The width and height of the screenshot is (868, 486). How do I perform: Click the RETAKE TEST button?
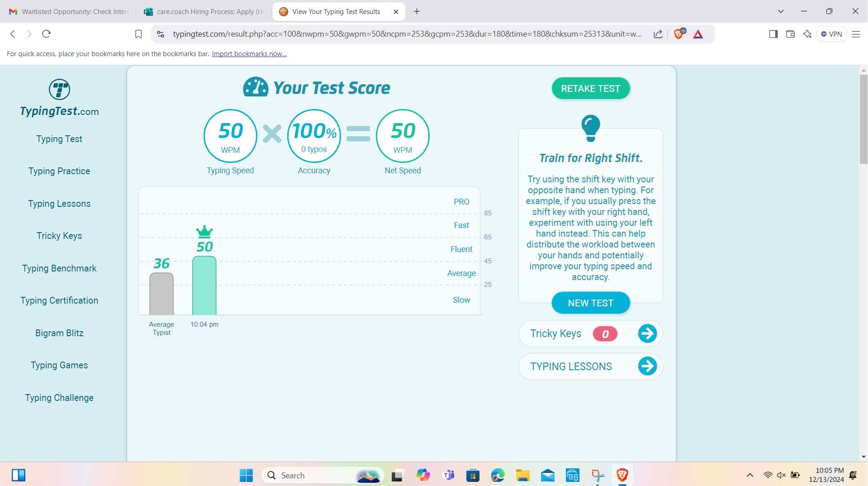tap(590, 88)
